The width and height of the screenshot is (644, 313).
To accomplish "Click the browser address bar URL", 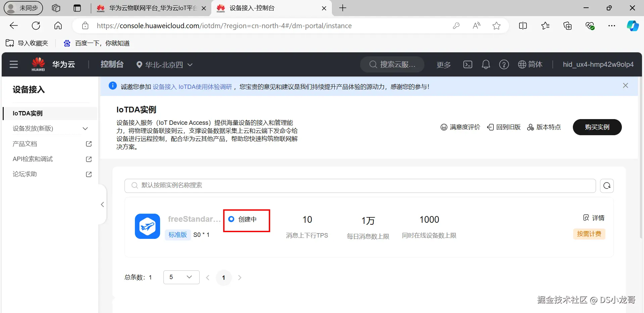I will tap(224, 26).
